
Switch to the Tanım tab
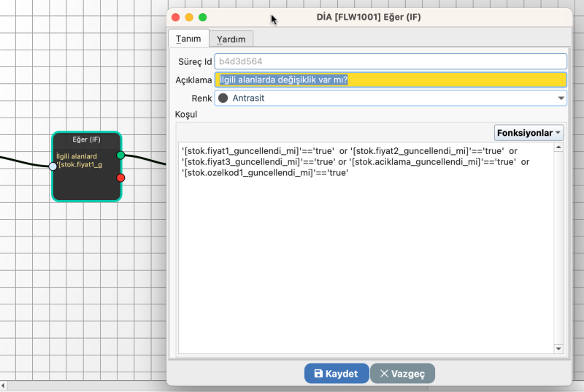188,38
